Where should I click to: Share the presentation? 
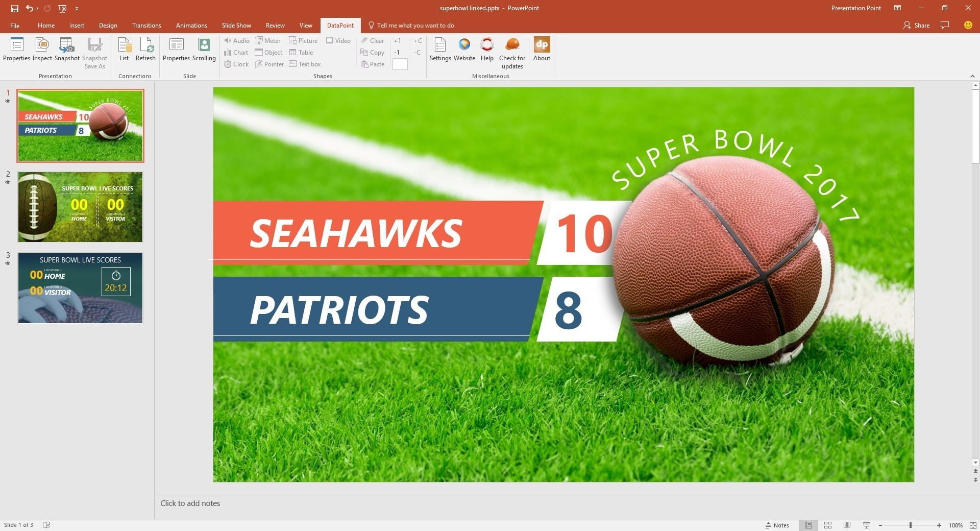click(x=916, y=25)
